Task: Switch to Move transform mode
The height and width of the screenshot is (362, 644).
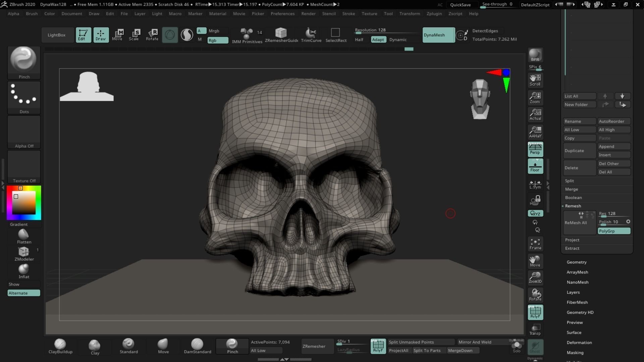Action: coord(117,35)
